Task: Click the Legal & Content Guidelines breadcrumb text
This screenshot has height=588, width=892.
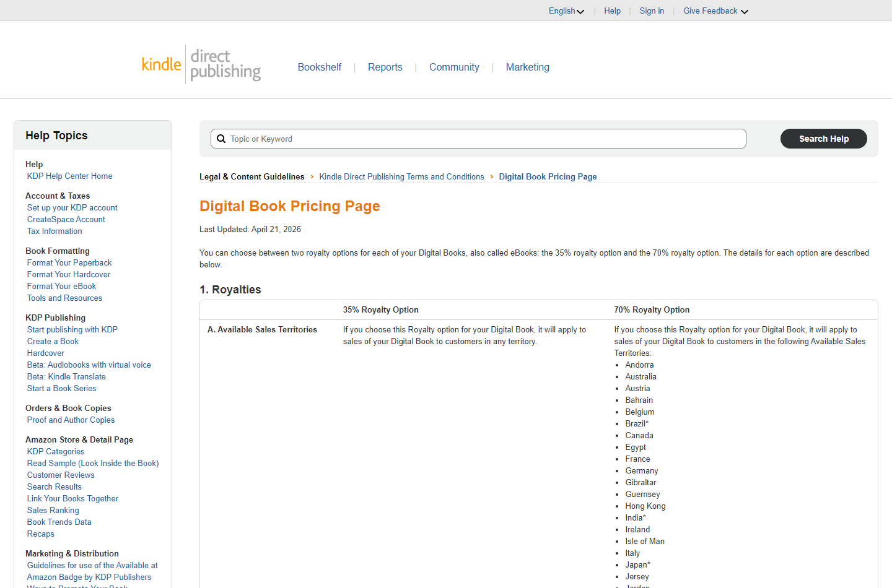Action: tap(252, 176)
